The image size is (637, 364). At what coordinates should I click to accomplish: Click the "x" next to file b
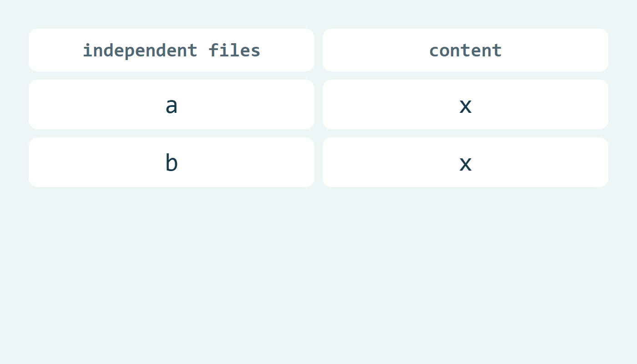(465, 164)
